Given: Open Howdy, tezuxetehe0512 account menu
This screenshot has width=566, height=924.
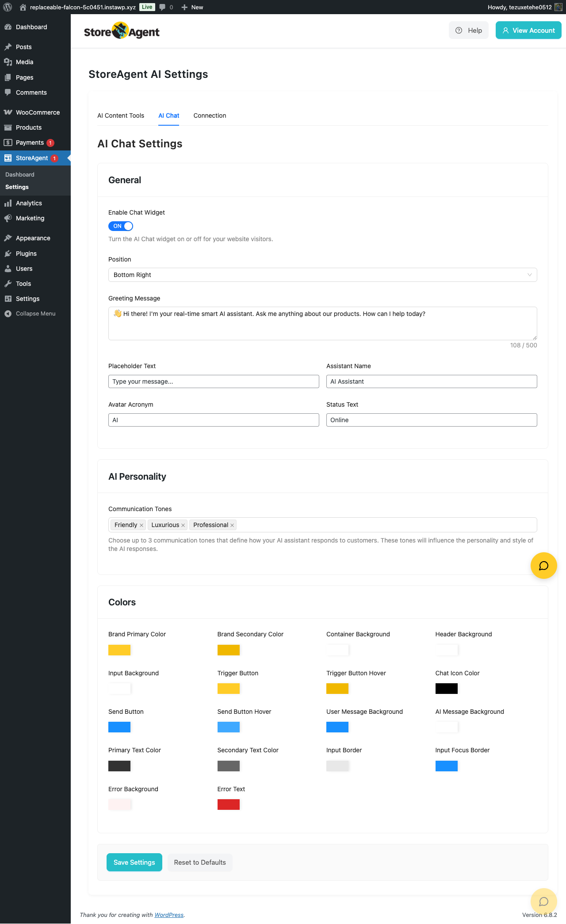Looking at the screenshot, I should (525, 7).
